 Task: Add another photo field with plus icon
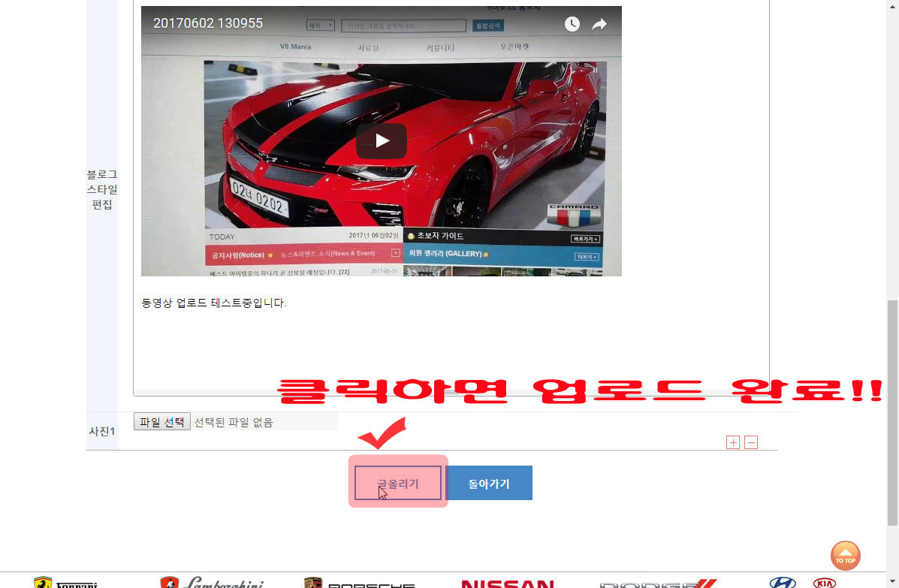point(733,442)
